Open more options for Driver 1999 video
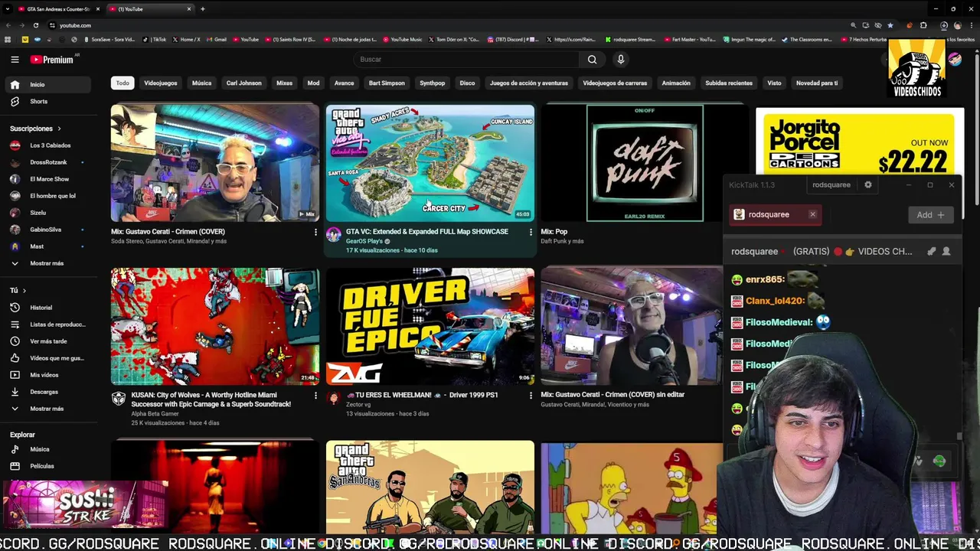The image size is (980, 551). (x=531, y=396)
